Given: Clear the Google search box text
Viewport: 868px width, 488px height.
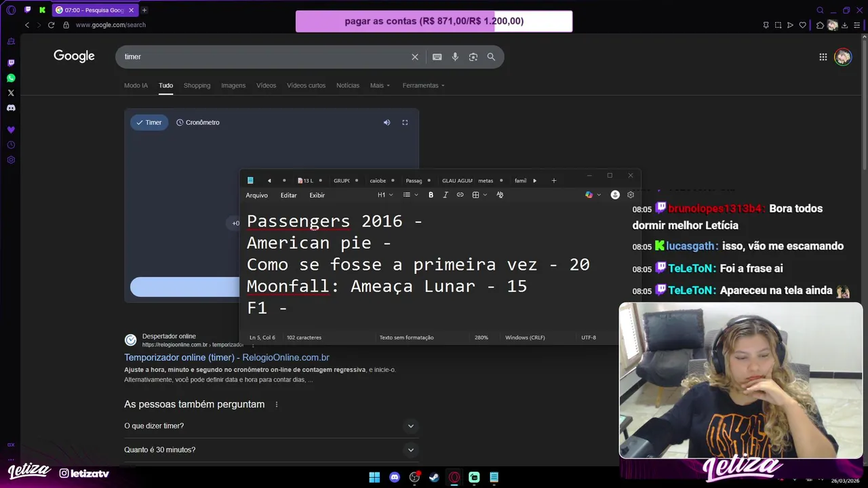Looking at the screenshot, I should pyautogui.click(x=415, y=57).
